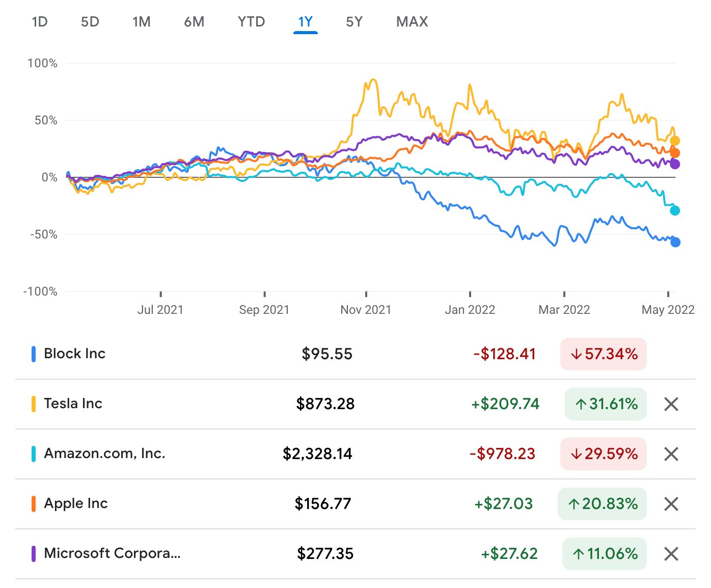Select the 5D time range tab
711x588 pixels.
tap(90, 22)
